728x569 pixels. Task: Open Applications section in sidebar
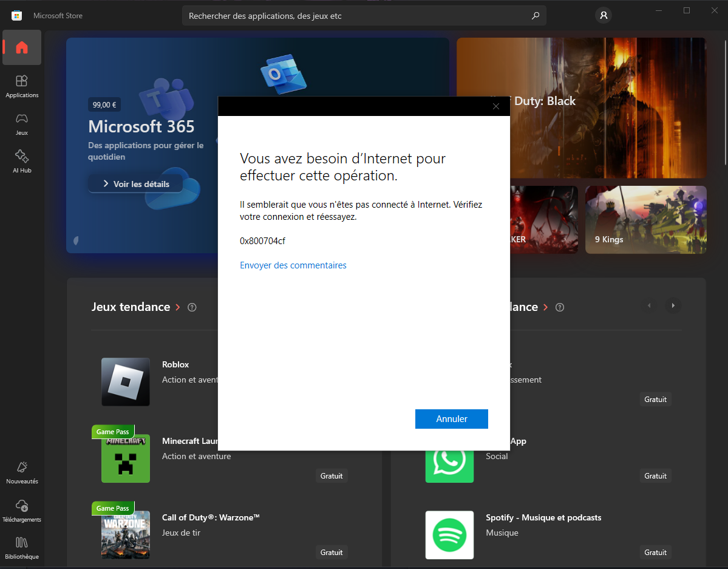tap(22, 86)
